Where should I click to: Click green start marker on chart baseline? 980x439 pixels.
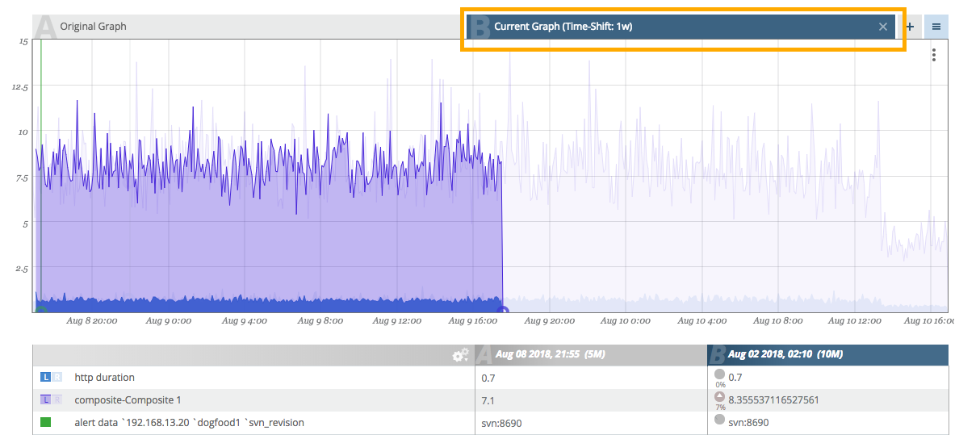click(x=41, y=309)
